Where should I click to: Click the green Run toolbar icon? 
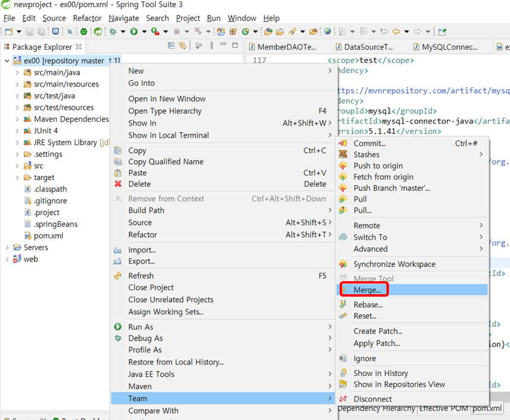(134, 31)
